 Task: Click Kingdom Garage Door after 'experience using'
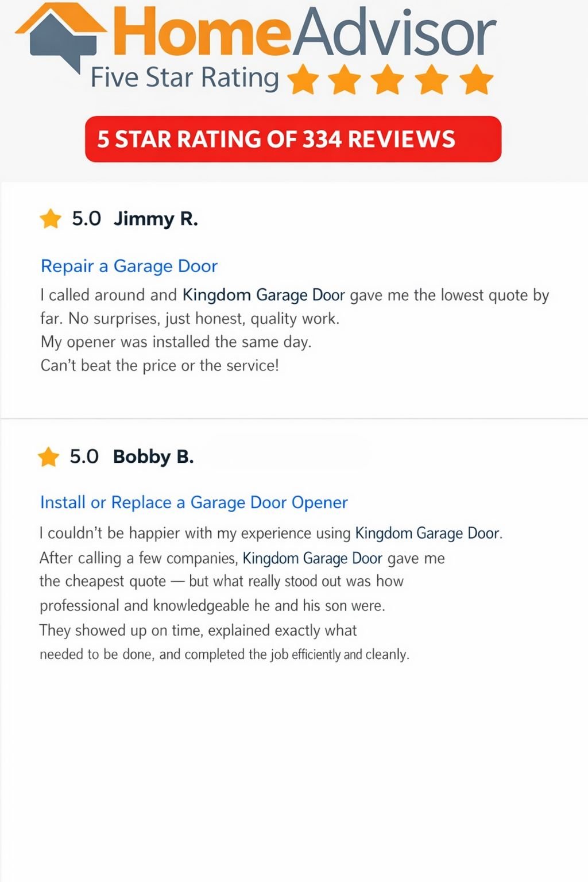(427, 533)
